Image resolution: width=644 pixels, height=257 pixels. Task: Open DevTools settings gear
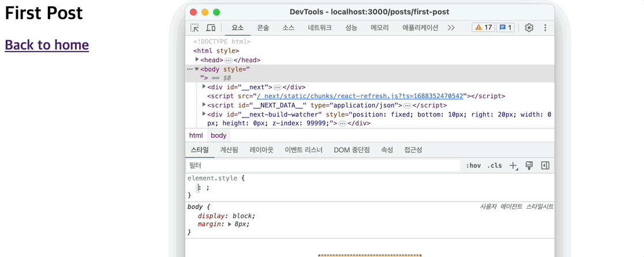pyautogui.click(x=529, y=28)
